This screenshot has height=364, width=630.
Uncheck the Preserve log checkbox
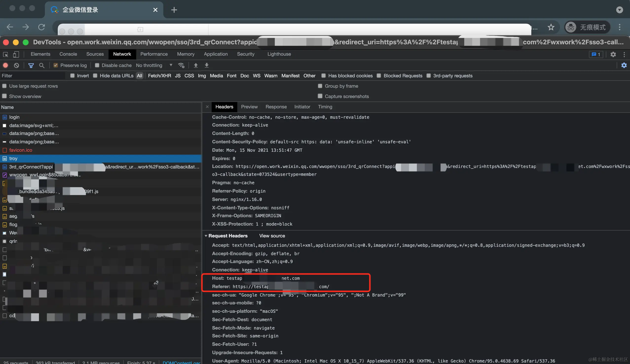pos(56,66)
